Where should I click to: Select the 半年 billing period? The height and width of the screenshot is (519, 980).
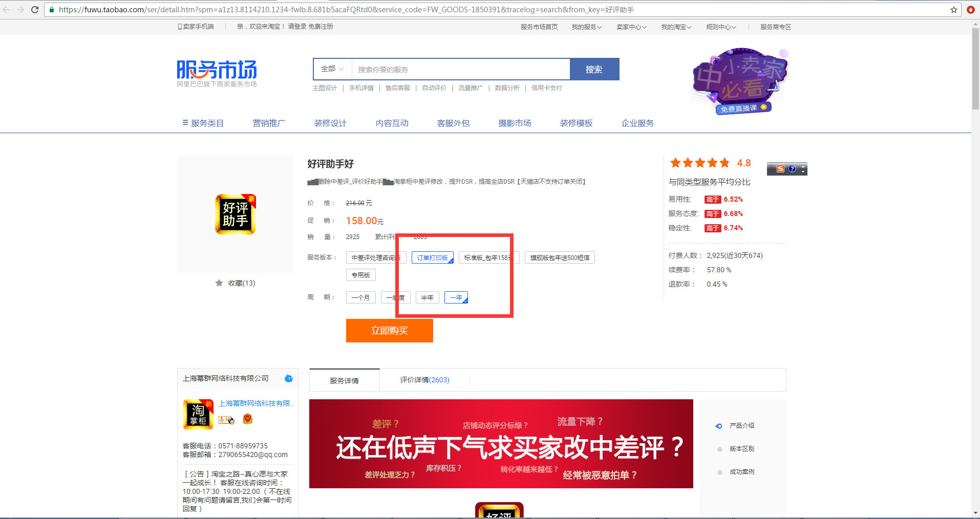tap(427, 297)
